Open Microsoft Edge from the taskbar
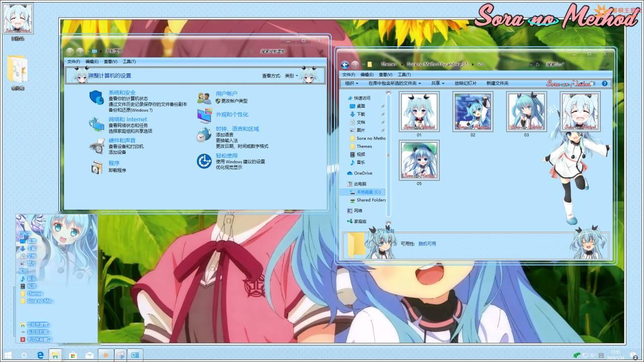 click(41, 355)
